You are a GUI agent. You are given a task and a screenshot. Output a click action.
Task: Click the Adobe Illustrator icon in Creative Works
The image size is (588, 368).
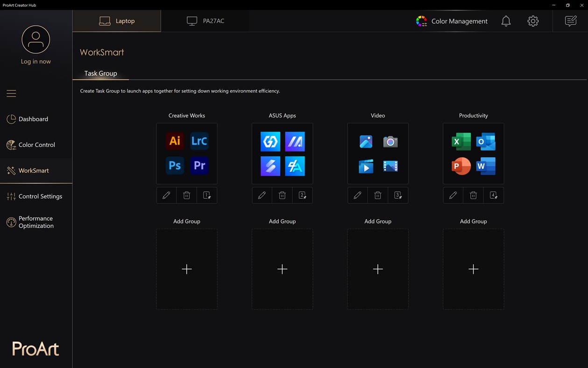[x=175, y=141]
